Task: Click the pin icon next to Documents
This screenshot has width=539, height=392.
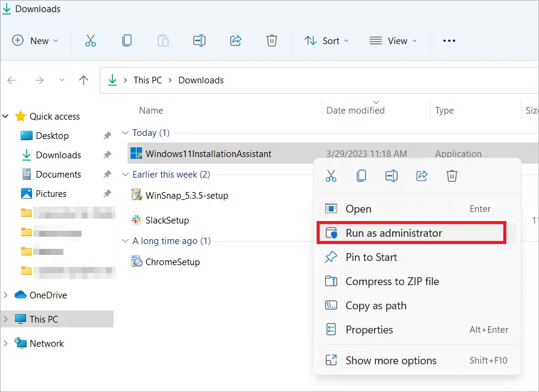Action: 107,174
